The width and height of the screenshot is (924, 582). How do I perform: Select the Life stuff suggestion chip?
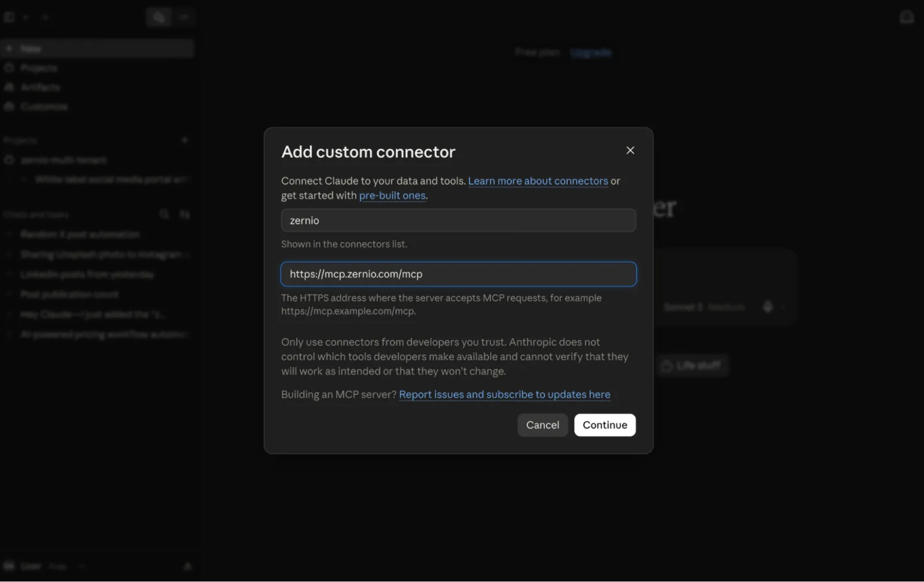tap(692, 366)
